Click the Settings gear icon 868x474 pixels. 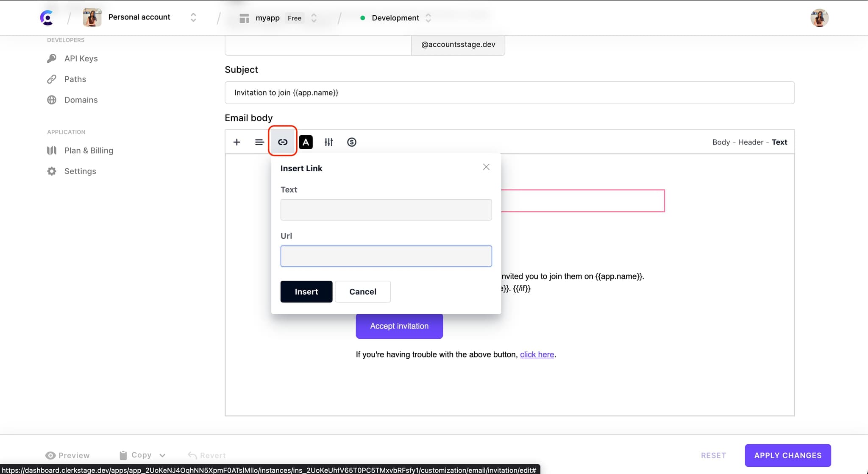(52, 171)
